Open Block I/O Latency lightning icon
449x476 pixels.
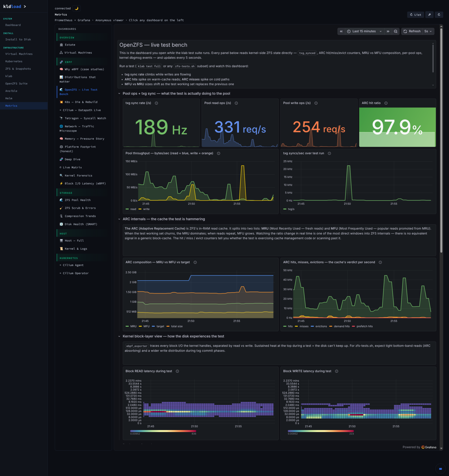[61, 184]
